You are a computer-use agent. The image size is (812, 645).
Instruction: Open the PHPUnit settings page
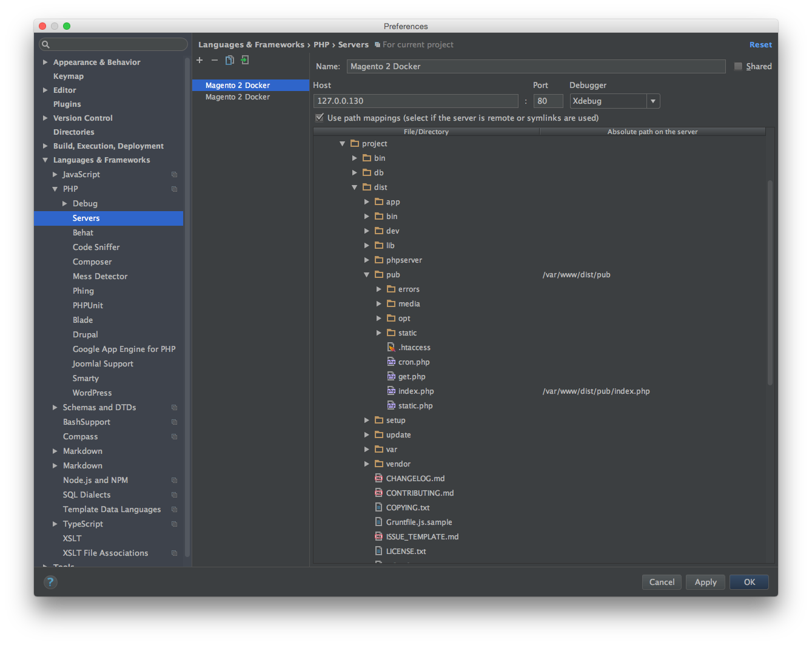coord(88,306)
